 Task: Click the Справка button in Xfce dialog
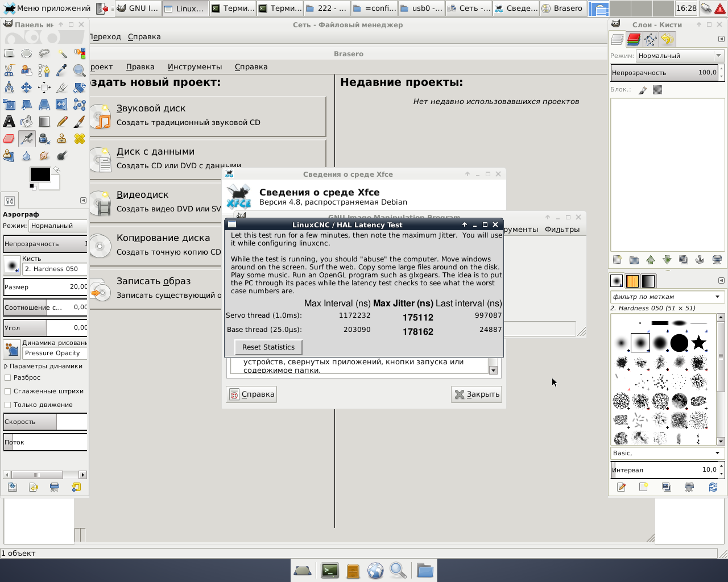[x=251, y=394]
